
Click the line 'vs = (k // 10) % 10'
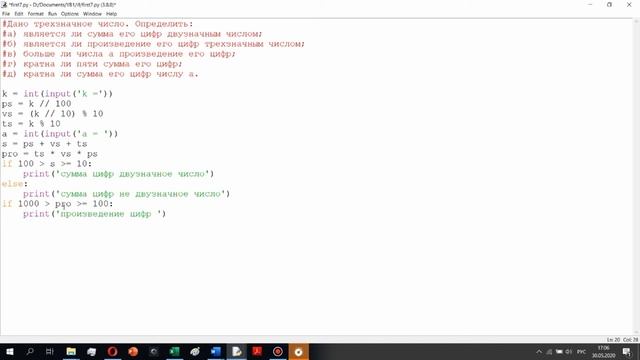pos(52,114)
